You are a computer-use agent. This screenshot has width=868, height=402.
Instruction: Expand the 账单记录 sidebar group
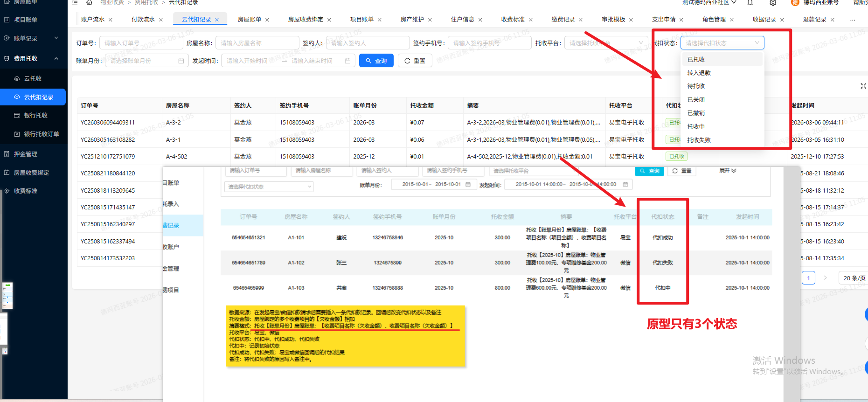pyautogui.click(x=32, y=38)
